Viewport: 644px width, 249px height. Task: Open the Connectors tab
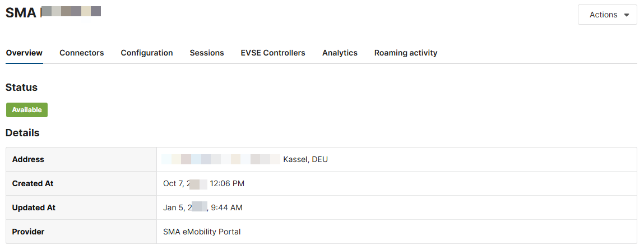pyautogui.click(x=82, y=53)
